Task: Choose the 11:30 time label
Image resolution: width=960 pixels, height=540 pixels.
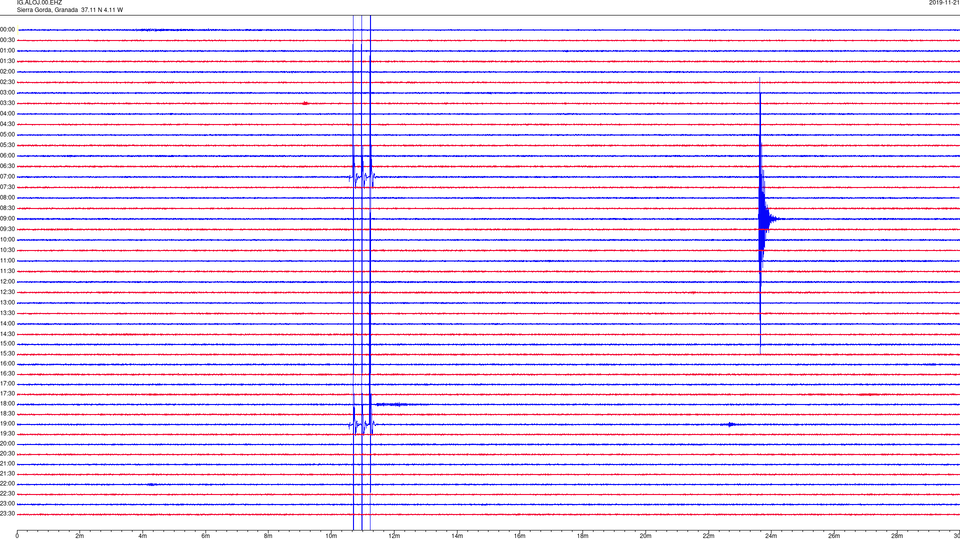Action: (8, 271)
